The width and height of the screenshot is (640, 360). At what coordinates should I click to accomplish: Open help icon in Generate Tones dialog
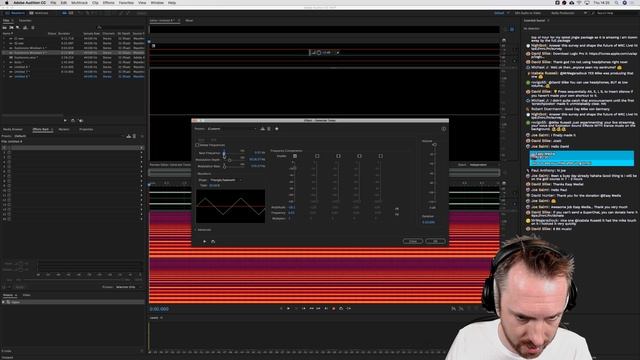point(444,129)
